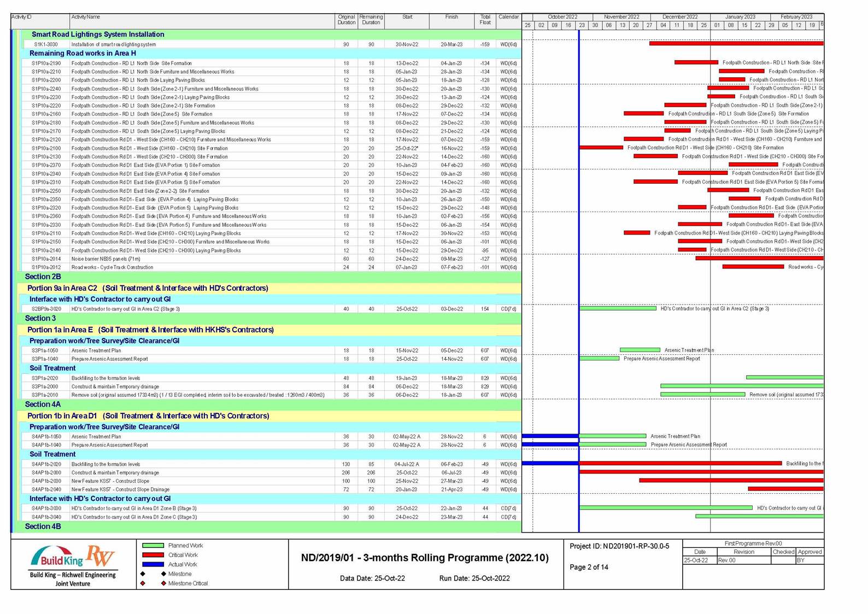Click the October 2022 timescale header
Viewport: 868px width, 614px height.
562,17
